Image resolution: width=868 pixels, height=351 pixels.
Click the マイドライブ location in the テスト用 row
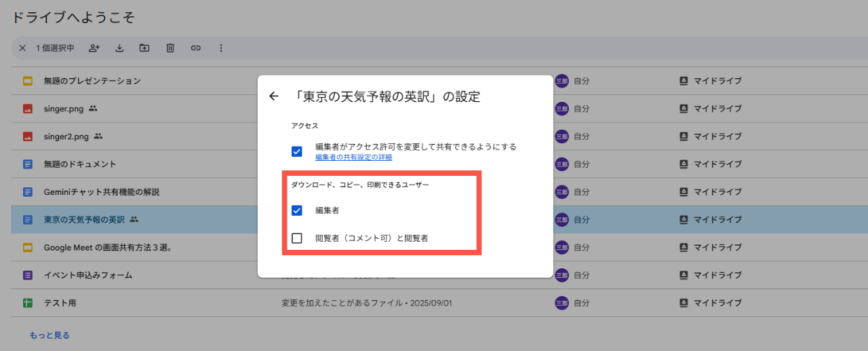717,303
